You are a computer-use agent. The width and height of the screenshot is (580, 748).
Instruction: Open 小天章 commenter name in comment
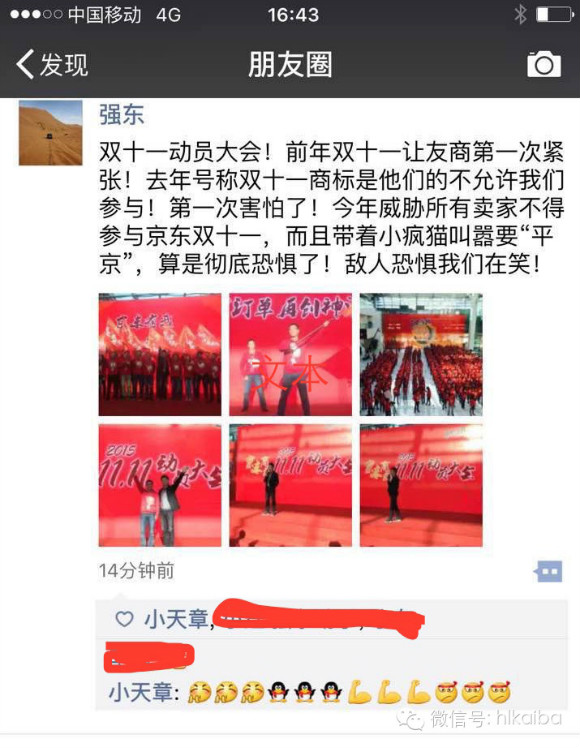(141, 692)
